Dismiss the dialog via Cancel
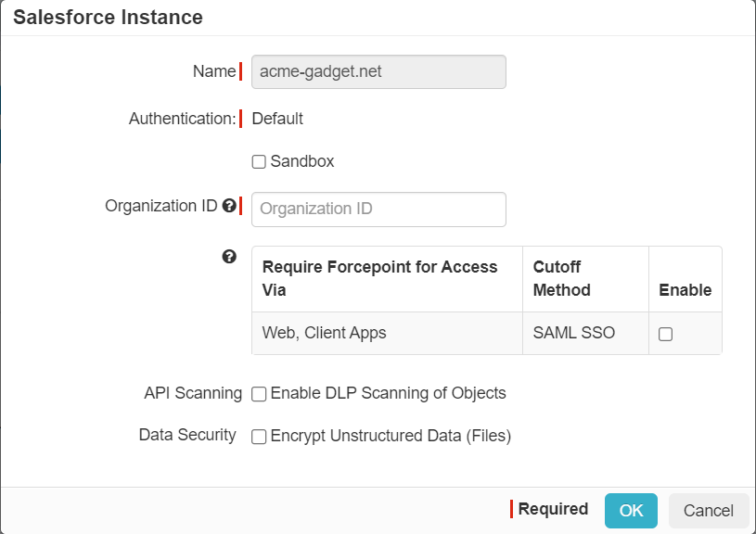Image resolution: width=756 pixels, height=534 pixels. tap(708, 510)
